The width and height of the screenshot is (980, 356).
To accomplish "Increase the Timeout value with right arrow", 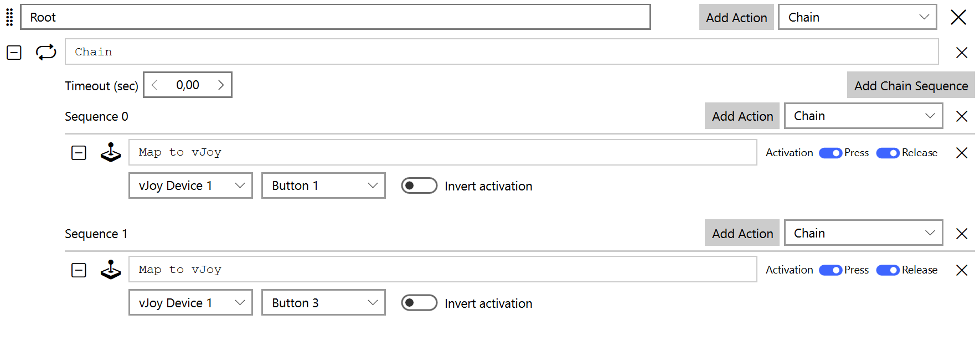I will click(221, 85).
